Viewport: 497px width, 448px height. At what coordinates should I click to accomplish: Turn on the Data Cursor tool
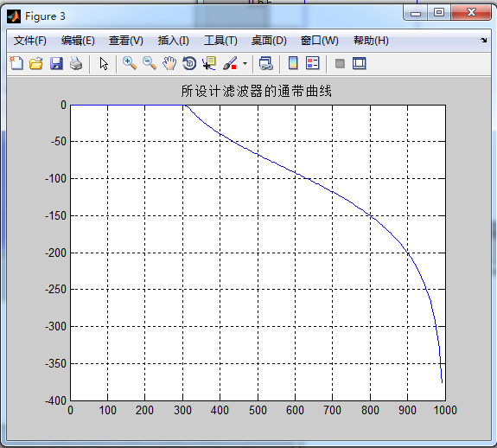209,63
